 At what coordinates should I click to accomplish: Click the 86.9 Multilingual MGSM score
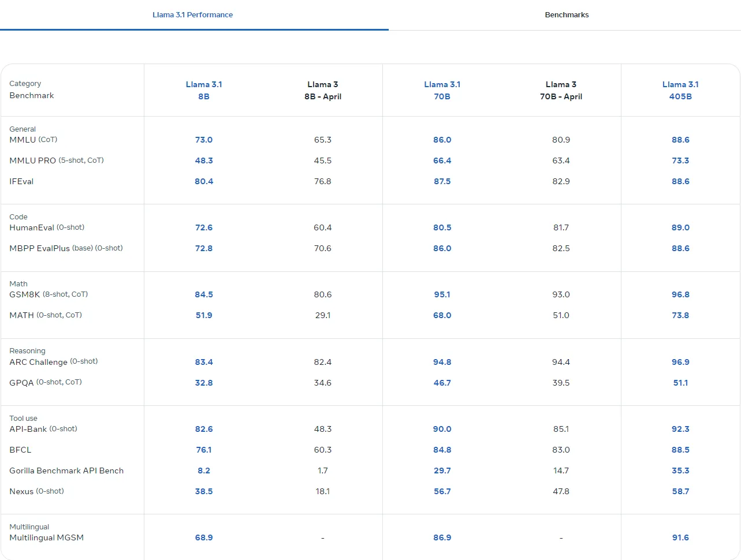pyautogui.click(x=442, y=537)
